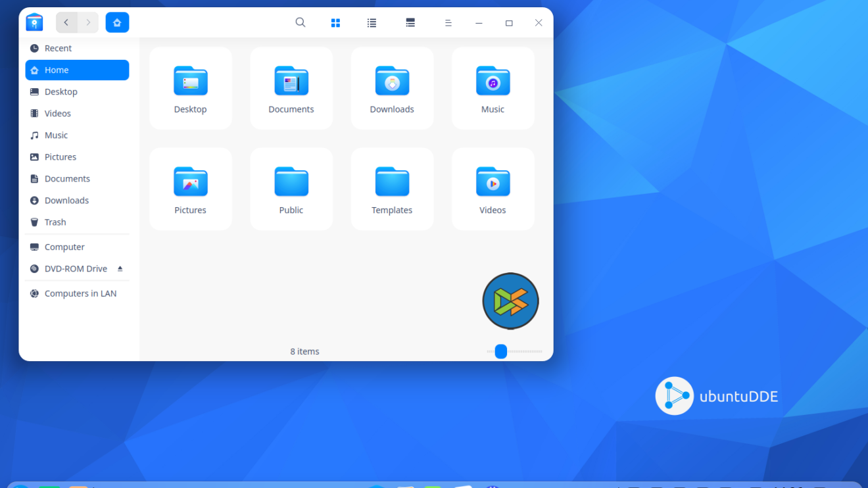Go back to previous folder
The image size is (868, 488).
[x=66, y=22]
